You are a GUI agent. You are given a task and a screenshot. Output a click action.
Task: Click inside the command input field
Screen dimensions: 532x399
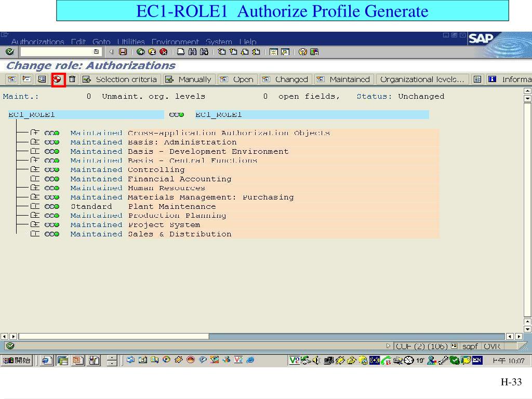pos(57,51)
